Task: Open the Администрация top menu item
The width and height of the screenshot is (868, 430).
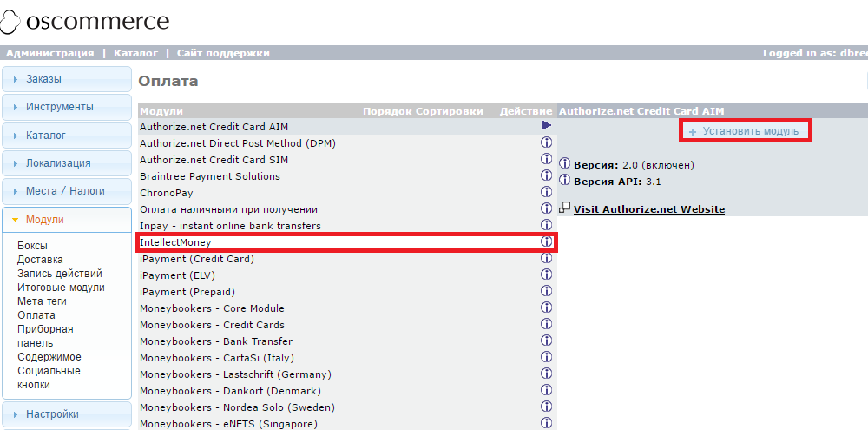Action: pyautogui.click(x=49, y=53)
